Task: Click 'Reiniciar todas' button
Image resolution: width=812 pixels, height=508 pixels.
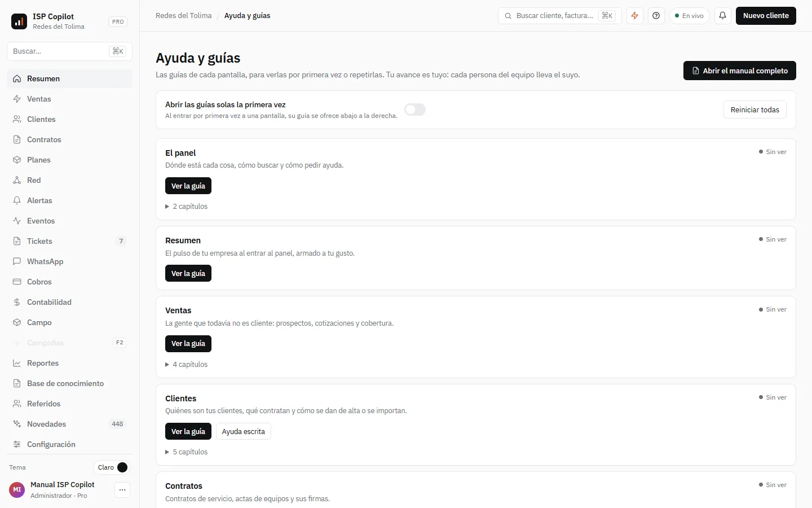Action: [755, 110]
